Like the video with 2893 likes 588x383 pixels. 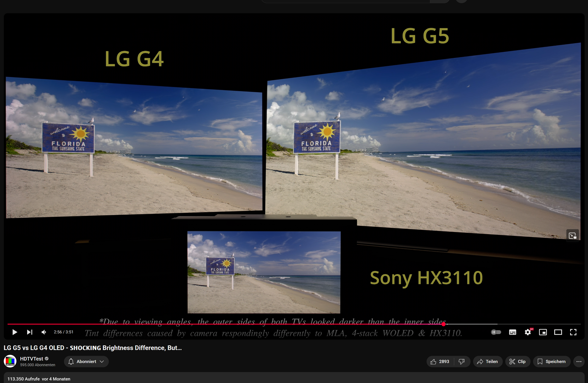click(x=440, y=362)
